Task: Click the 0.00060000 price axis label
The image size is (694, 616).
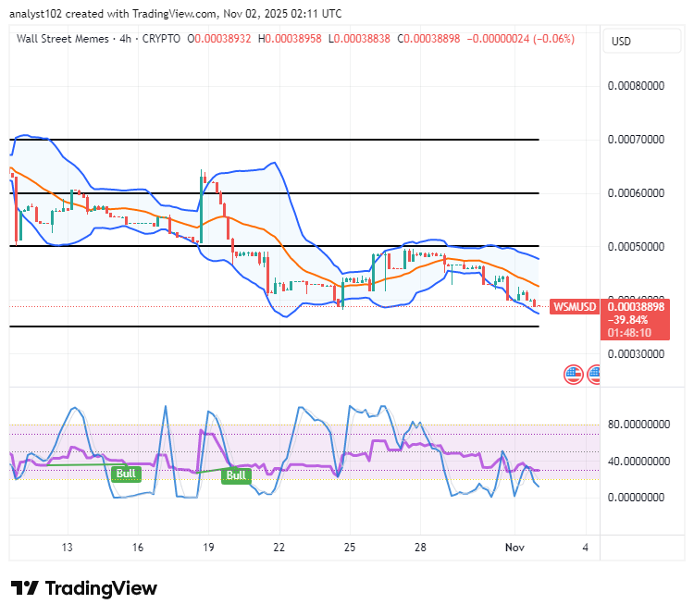Action: click(x=636, y=193)
